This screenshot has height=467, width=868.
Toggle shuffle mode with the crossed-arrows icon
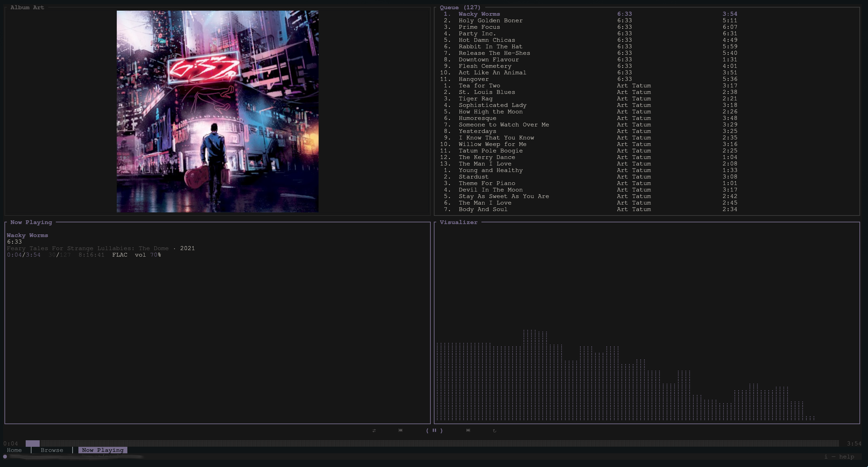coord(374,431)
